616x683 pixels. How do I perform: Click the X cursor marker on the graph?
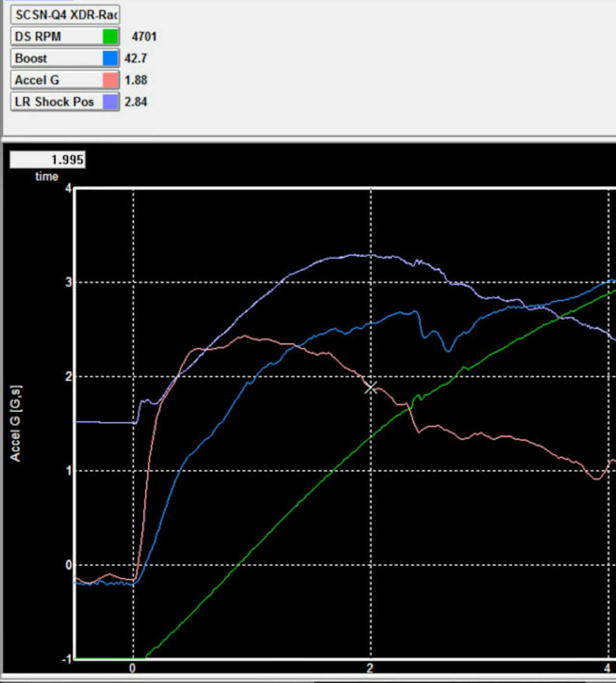click(x=371, y=388)
